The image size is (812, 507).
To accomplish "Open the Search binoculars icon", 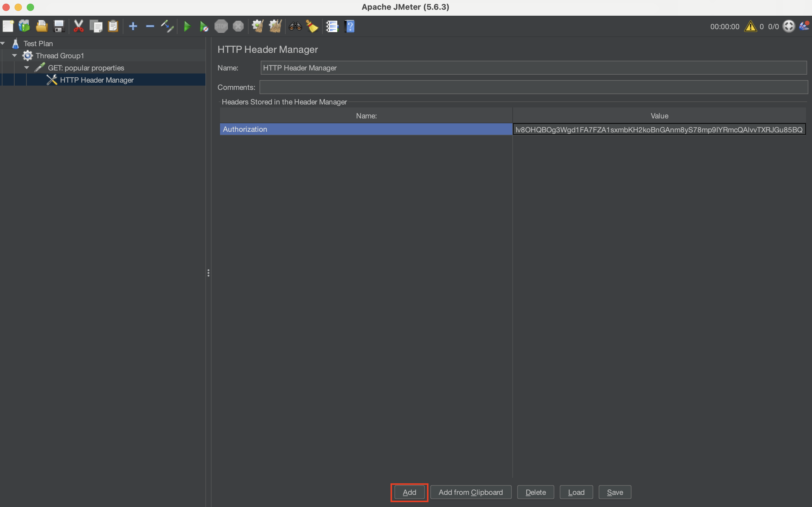I will point(295,26).
